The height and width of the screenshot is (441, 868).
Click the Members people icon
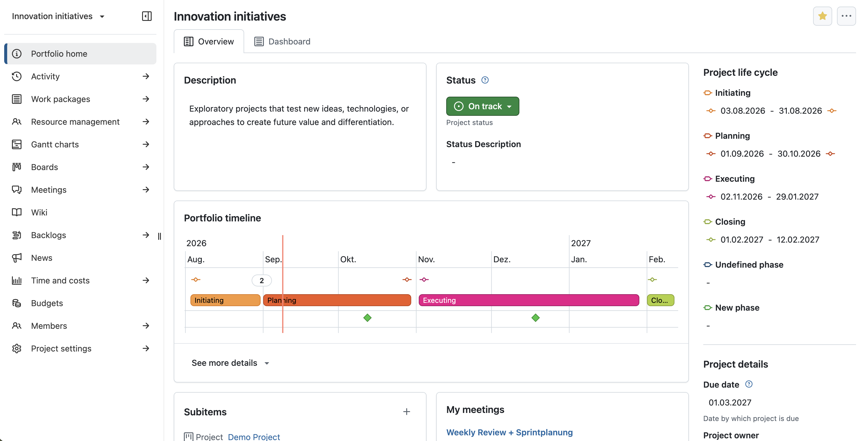16,326
